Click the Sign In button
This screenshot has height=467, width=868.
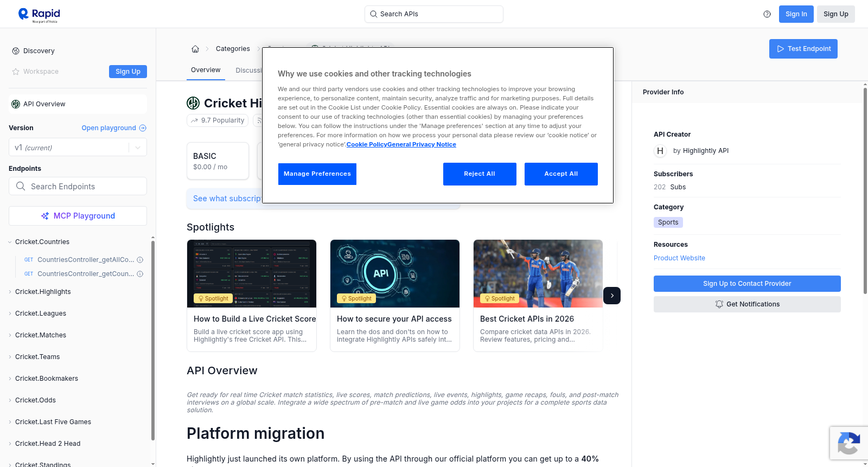click(x=796, y=14)
